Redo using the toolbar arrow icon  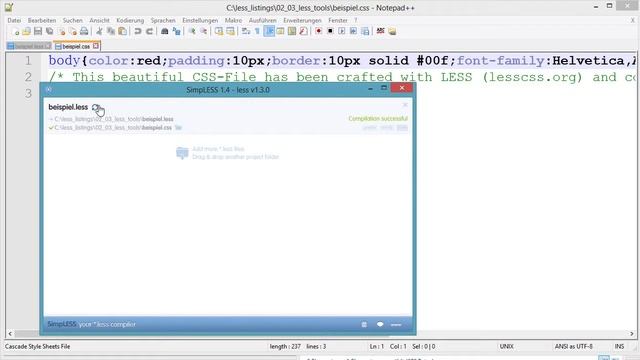[149, 31]
